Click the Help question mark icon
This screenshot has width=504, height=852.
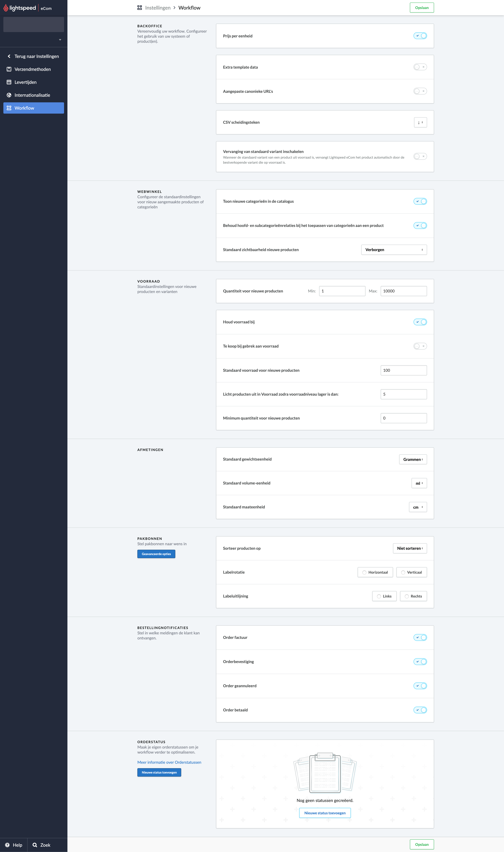pyautogui.click(x=7, y=845)
